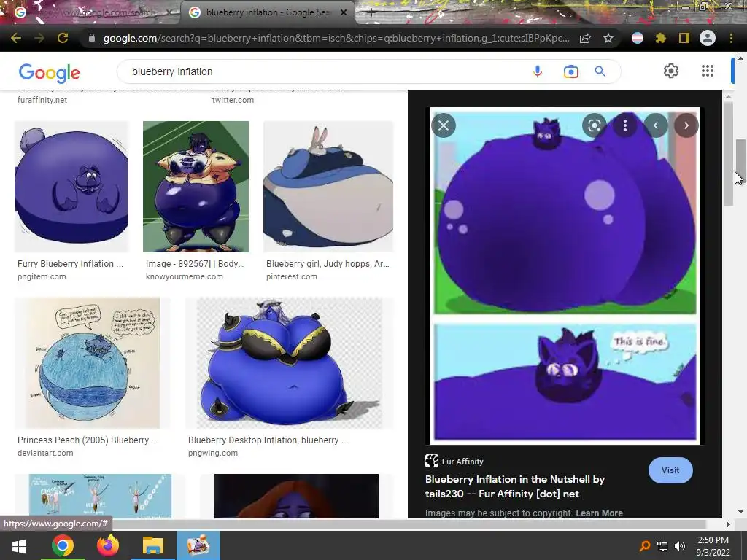Open the Fur Affinity source link
Image resolution: width=747 pixels, height=560 pixels.
point(454,462)
